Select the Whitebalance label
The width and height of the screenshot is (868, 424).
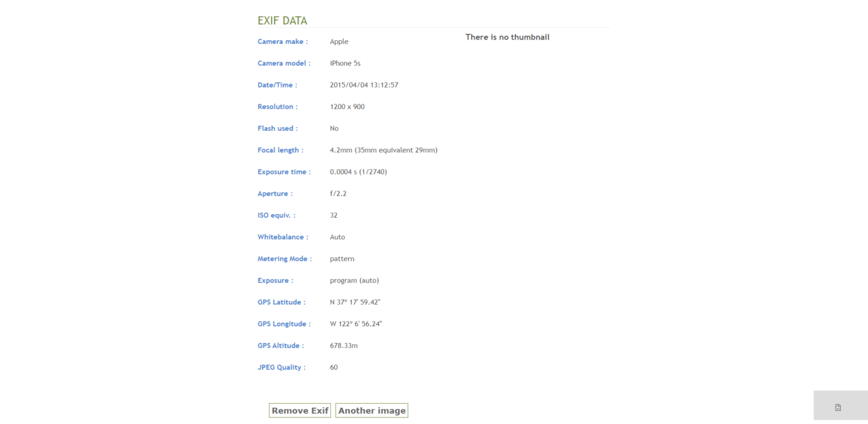click(283, 237)
